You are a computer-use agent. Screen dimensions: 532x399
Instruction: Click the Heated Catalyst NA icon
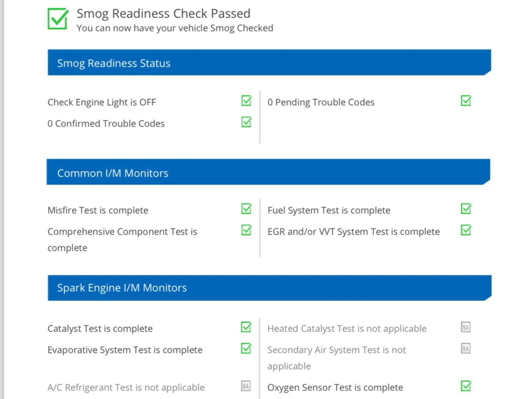point(465,327)
